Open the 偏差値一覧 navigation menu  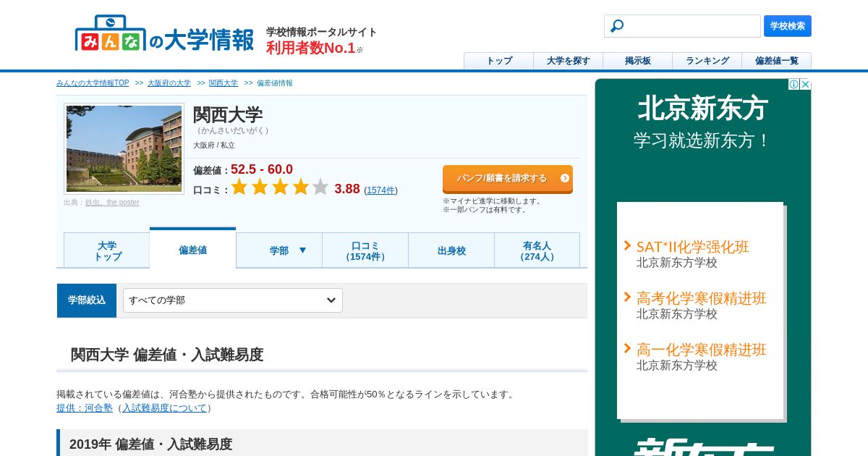click(776, 61)
